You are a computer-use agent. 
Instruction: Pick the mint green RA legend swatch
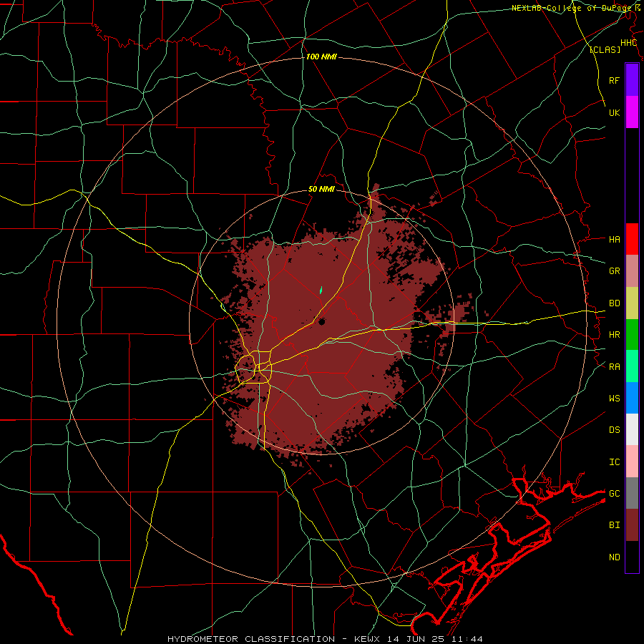click(632, 366)
